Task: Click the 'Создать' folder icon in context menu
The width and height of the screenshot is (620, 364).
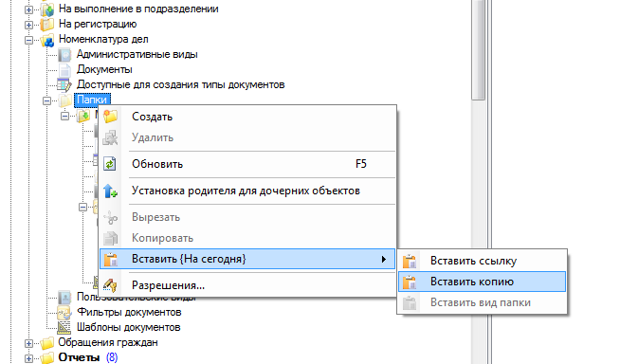Action: coord(110,117)
